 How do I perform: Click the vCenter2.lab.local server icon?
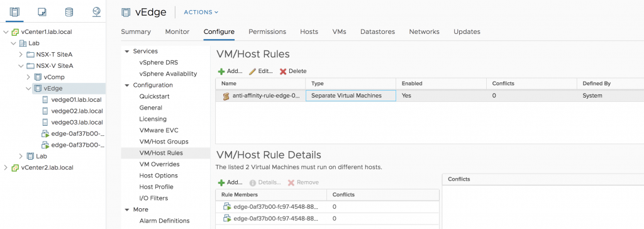(15, 168)
